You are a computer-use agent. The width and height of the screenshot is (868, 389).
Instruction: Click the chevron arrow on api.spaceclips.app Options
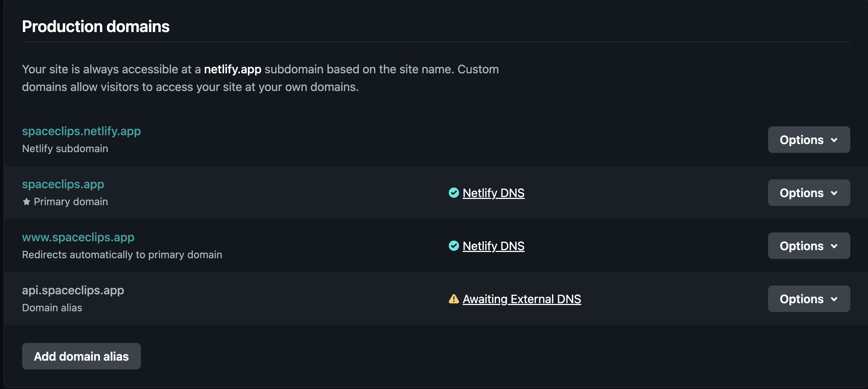point(834,299)
